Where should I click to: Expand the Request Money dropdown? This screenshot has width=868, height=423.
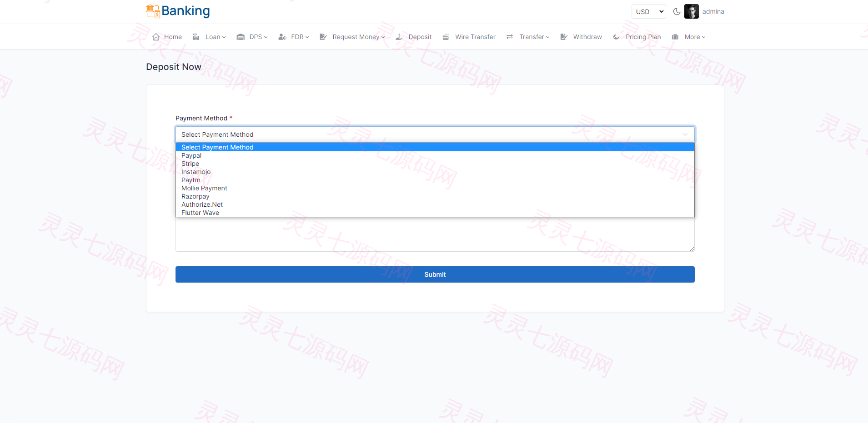pos(359,37)
